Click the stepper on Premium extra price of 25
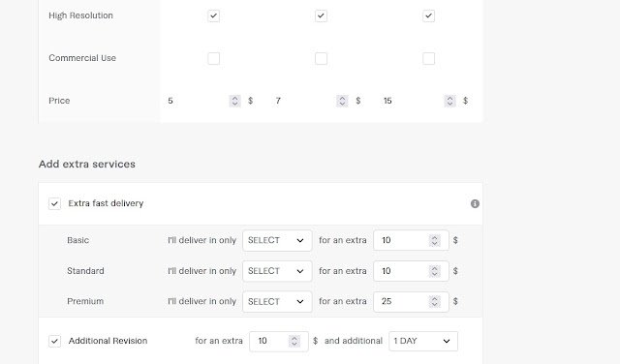 [435, 301]
